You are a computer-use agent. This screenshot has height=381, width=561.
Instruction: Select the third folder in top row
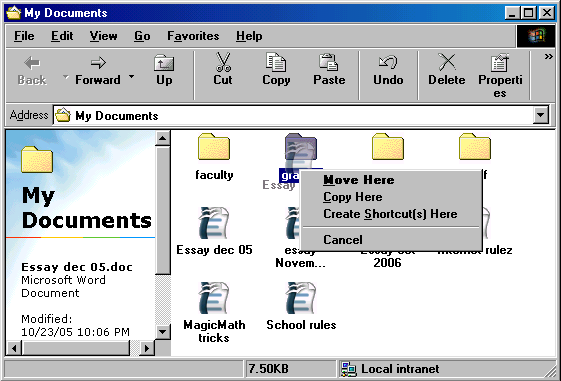(x=388, y=146)
